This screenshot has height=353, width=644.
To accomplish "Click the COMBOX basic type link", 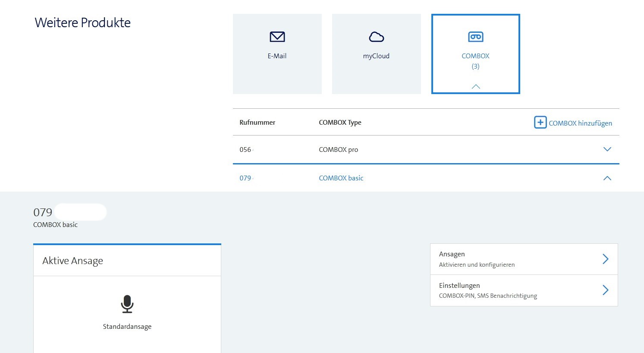I will click(x=341, y=178).
